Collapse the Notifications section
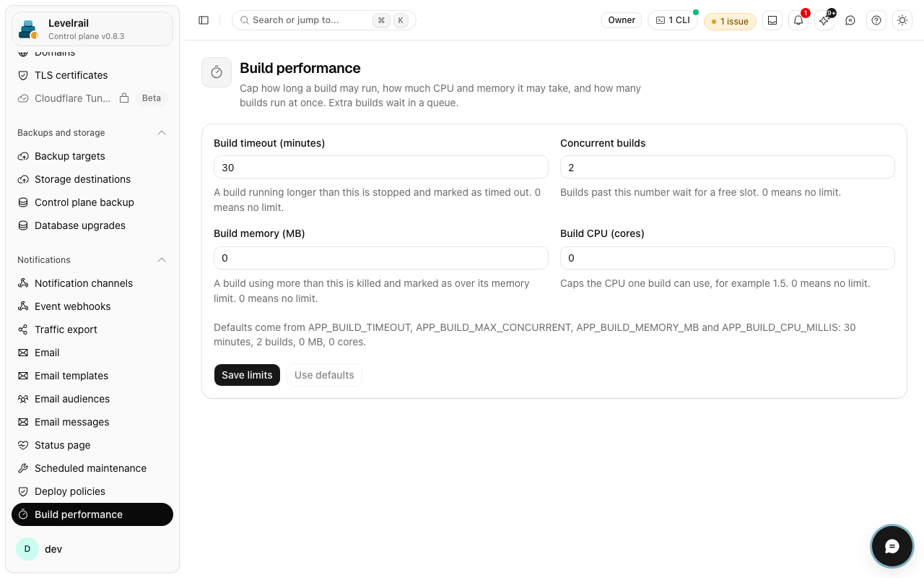 [x=162, y=260]
